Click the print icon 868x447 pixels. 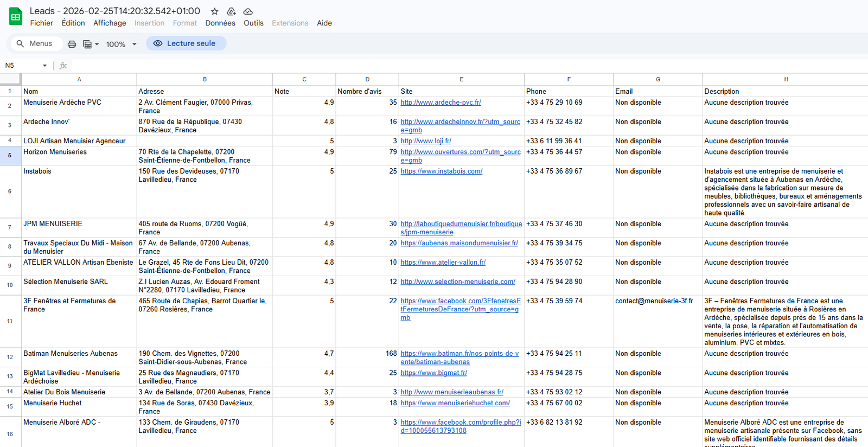[72, 44]
